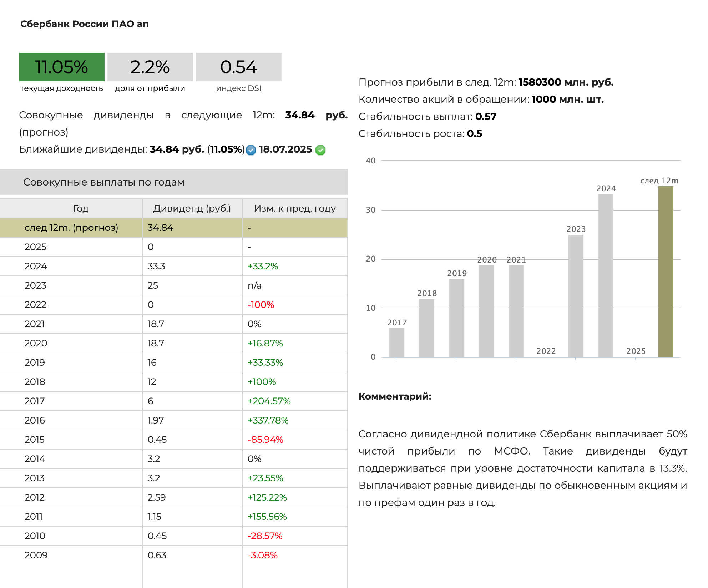Click the -28.57% change for 2010
Screen dimensions: 708x588
tap(265, 536)
